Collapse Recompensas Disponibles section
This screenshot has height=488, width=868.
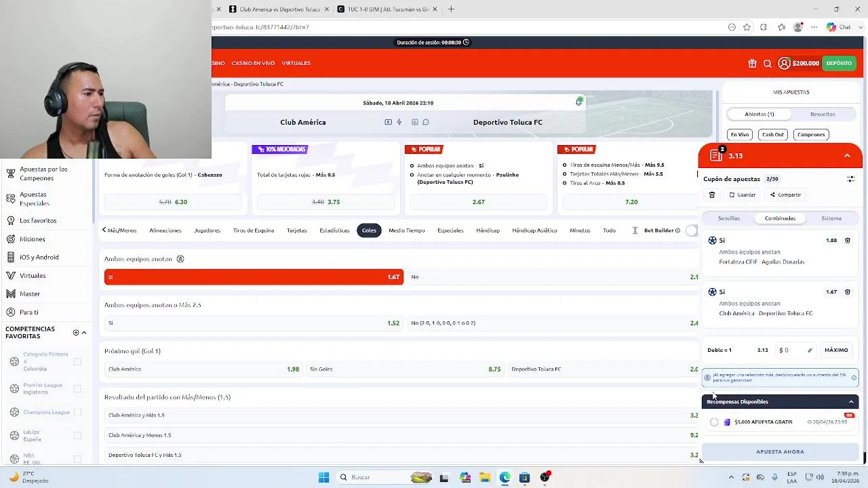point(851,402)
